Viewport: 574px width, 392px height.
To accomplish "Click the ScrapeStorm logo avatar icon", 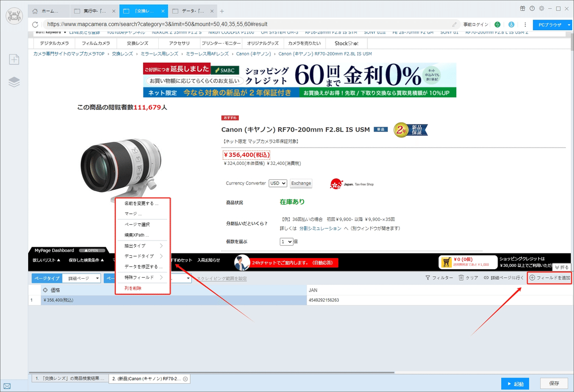I will tap(14, 16).
